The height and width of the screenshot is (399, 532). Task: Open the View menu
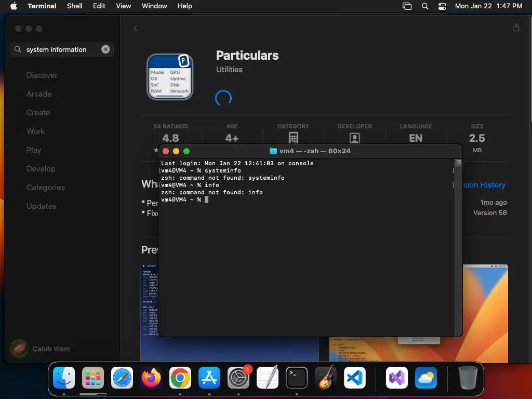[x=124, y=6]
